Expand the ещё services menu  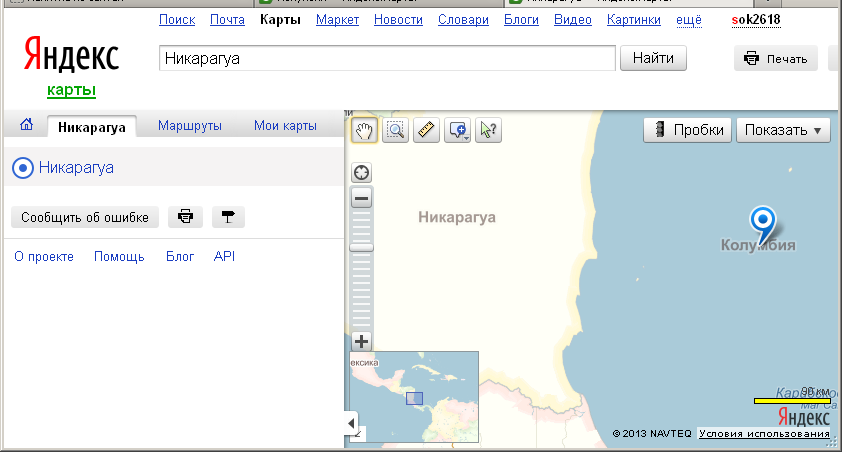pos(688,20)
